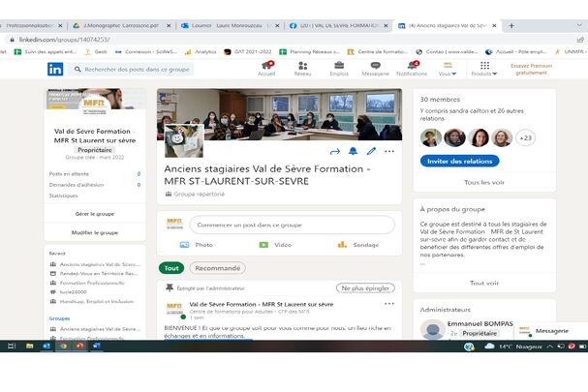
Task: Click the browser address bar URL
Action: [x=65, y=40]
